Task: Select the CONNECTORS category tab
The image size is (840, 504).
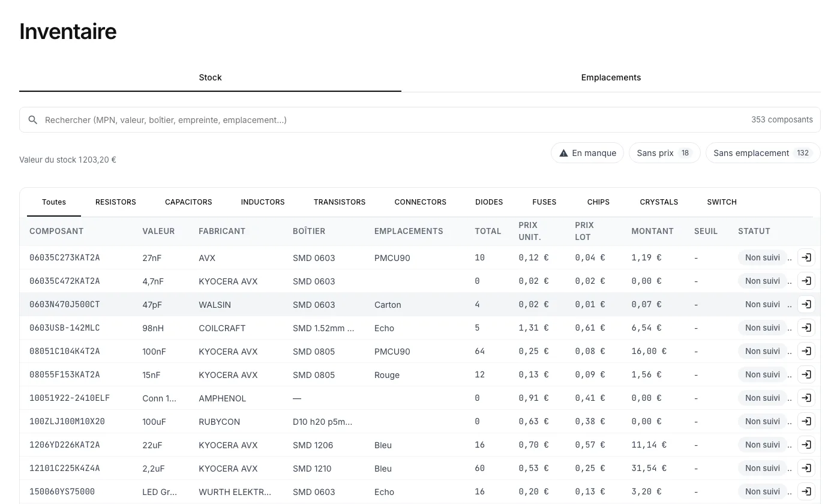Action: click(421, 202)
